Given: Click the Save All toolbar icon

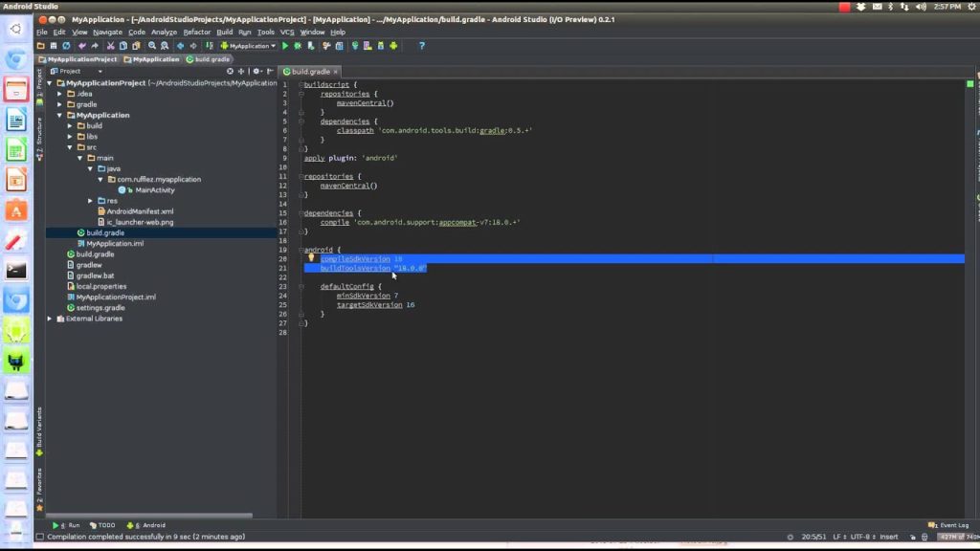Looking at the screenshot, I should pyautogui.click(x=54, y=46).
